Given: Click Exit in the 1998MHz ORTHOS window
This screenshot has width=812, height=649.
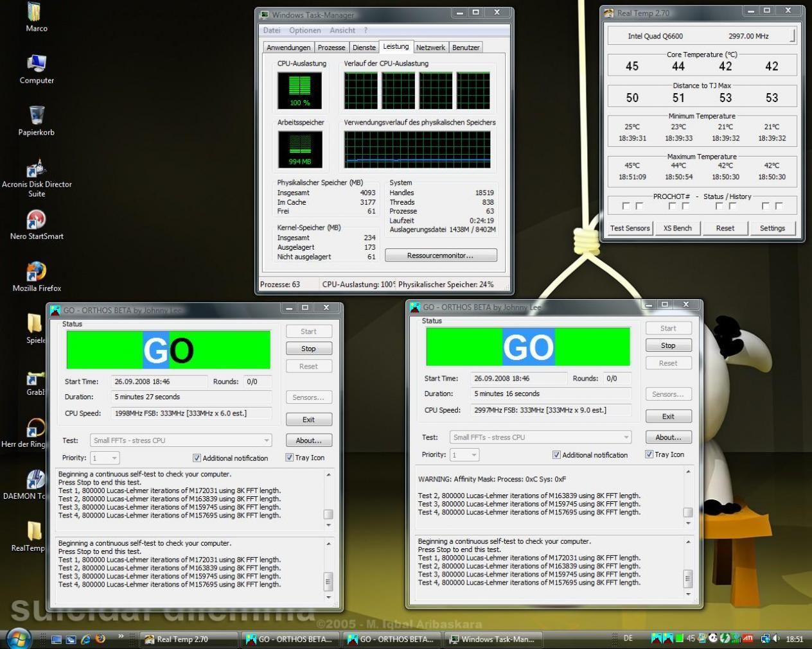Looking at the screenshot, I should point(309,420).
